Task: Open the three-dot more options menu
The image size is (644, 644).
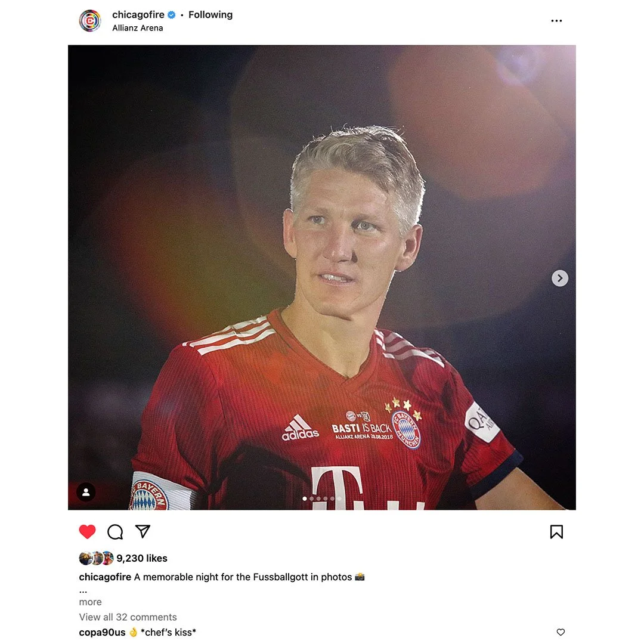Action: click(556, 20)
